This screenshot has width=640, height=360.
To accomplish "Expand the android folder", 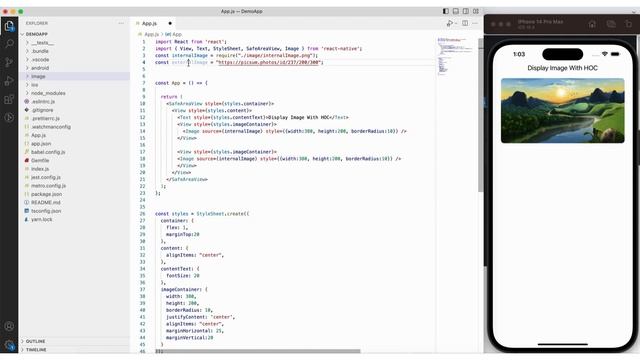I will pyautogui.click(x=40, y=68).
